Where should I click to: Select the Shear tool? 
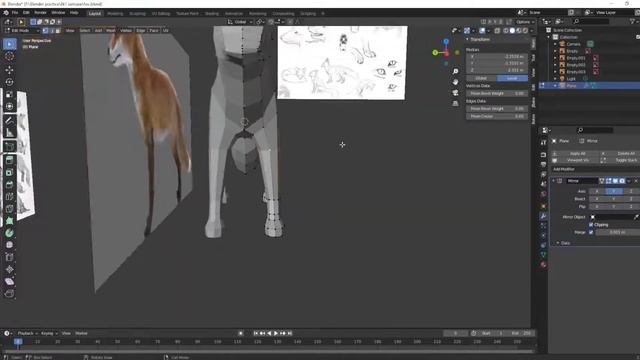10,282
